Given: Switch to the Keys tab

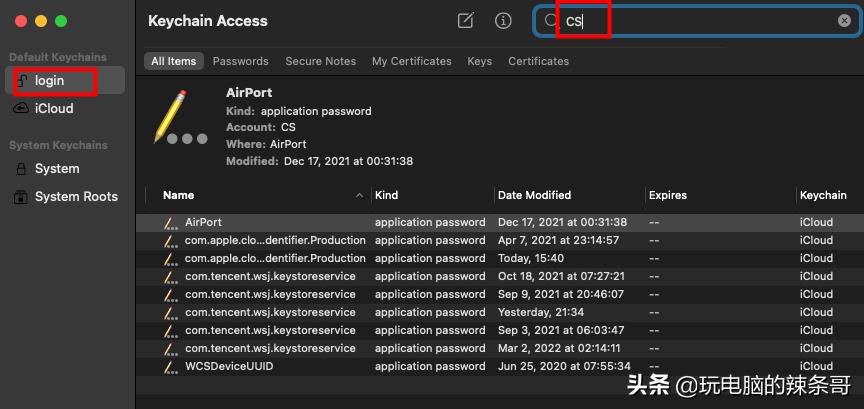Looking at the screenshot, I should point(479,61).
